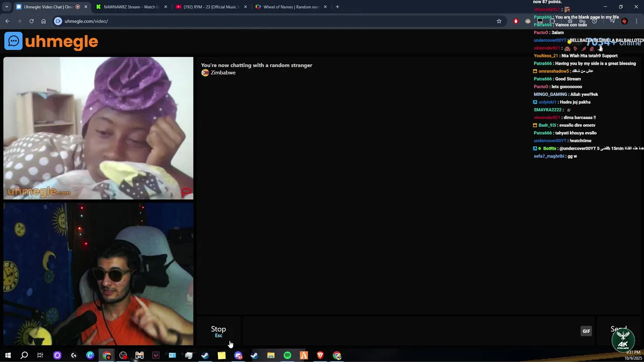Click the taskbar clock showing 4:31 PM
644x362 pixels.
pos(633,355)
